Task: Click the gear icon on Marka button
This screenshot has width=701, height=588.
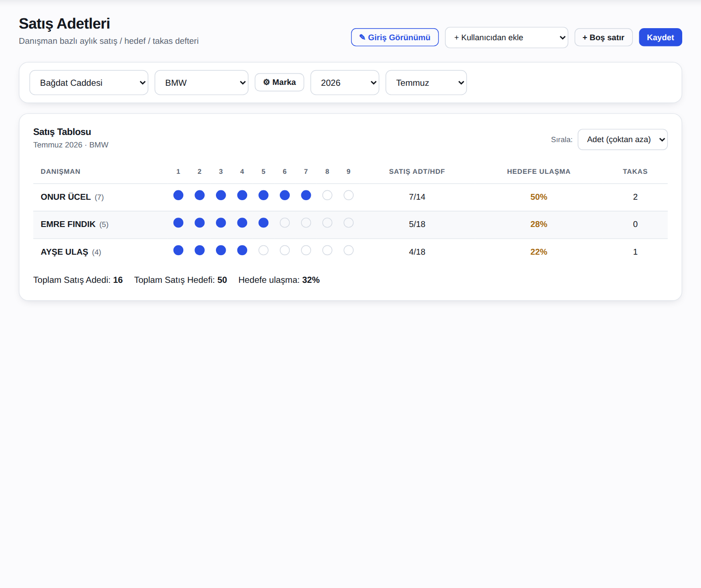Action: pyautogui.click(x=266, y=82)
